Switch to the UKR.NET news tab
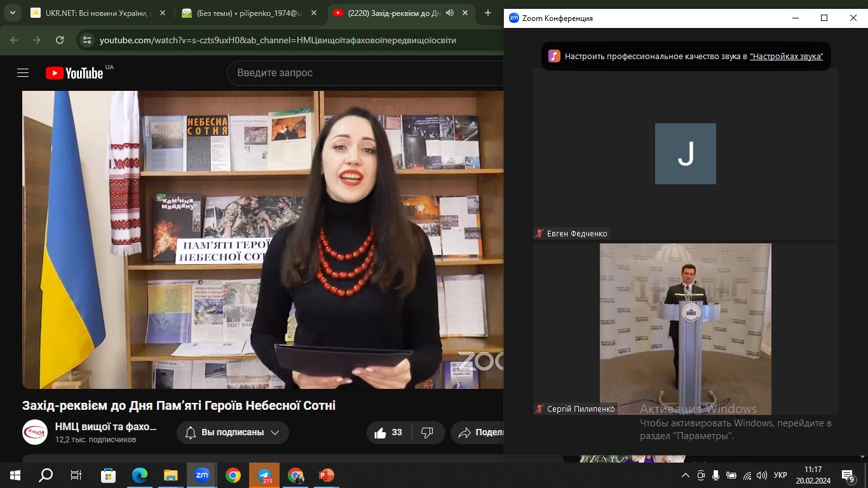868x488 pixels. click(x=95, y=13)
